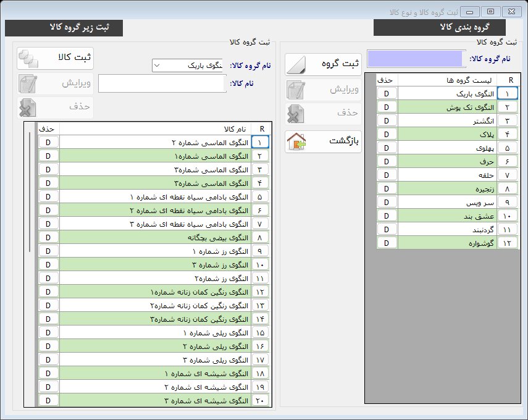Delete group زنجیره with D button
Viewport: 528px width, 420px height.
tap(387, 188)
